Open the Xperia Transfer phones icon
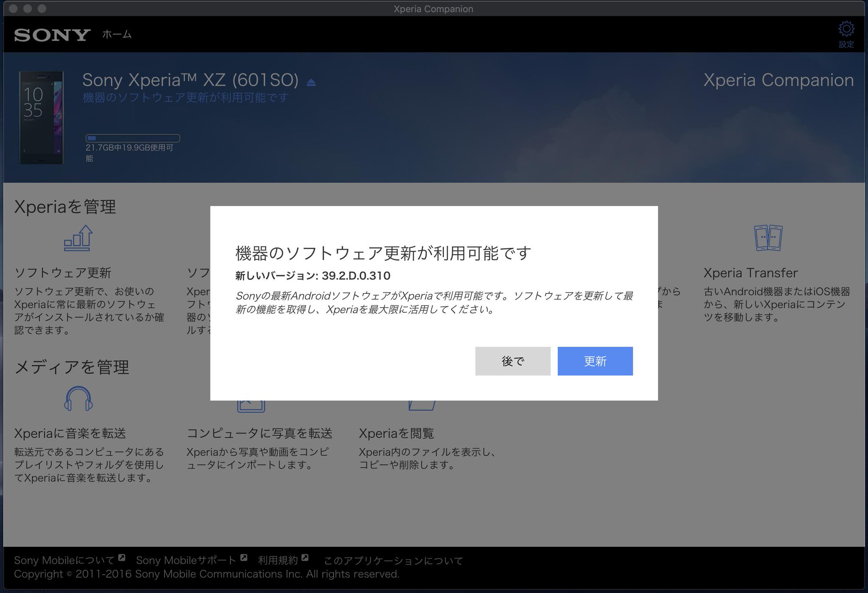868x593 pixels. click(x=768, y=238)
